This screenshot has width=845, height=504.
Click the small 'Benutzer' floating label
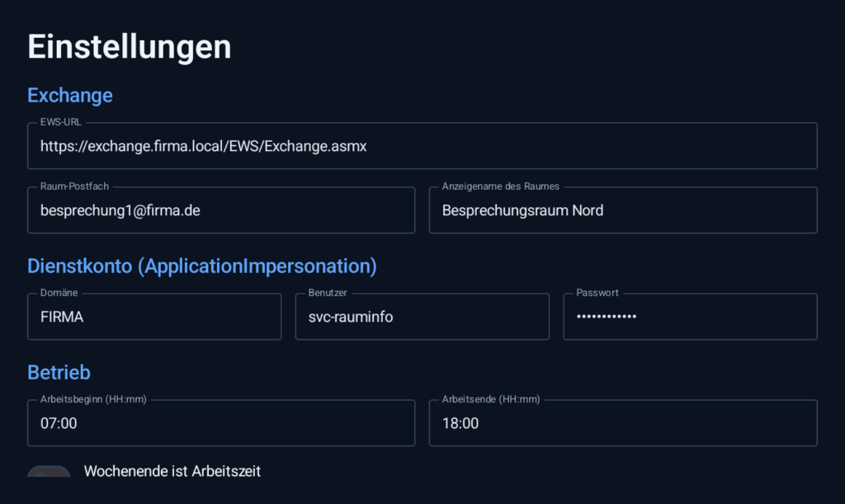click(x=328, y=293)
